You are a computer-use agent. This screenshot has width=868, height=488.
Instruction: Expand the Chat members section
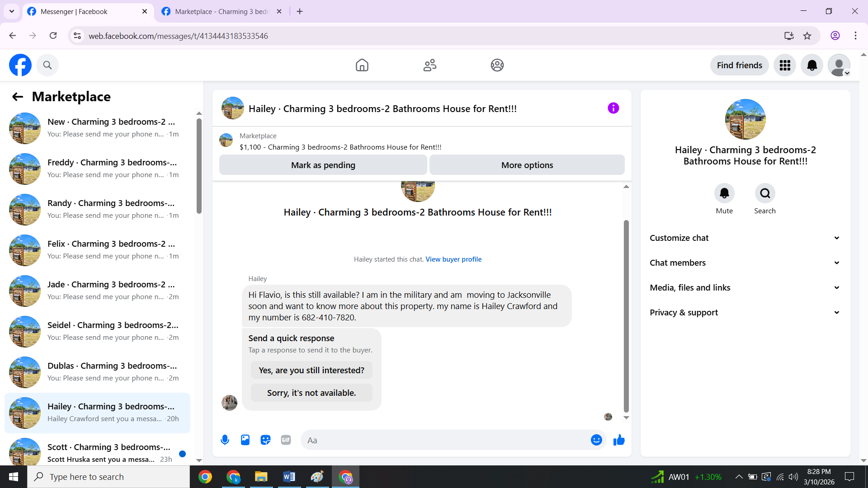coord(745,263)
